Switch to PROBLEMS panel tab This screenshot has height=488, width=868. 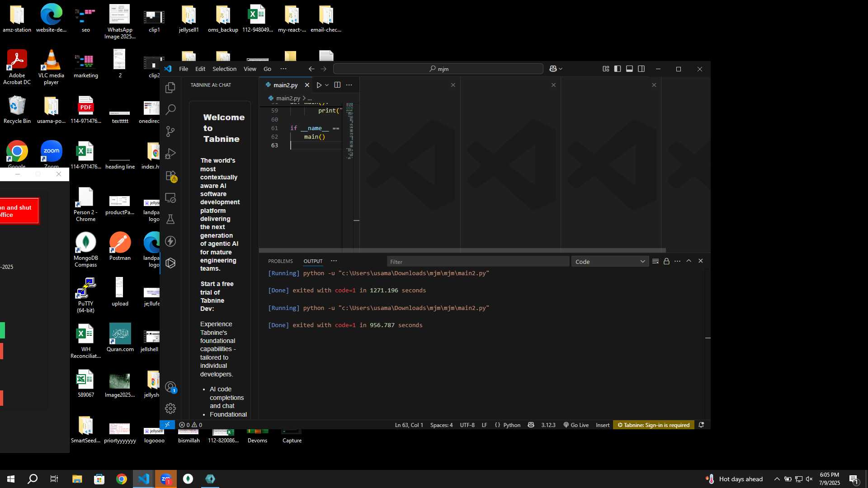tap(280, 261)
